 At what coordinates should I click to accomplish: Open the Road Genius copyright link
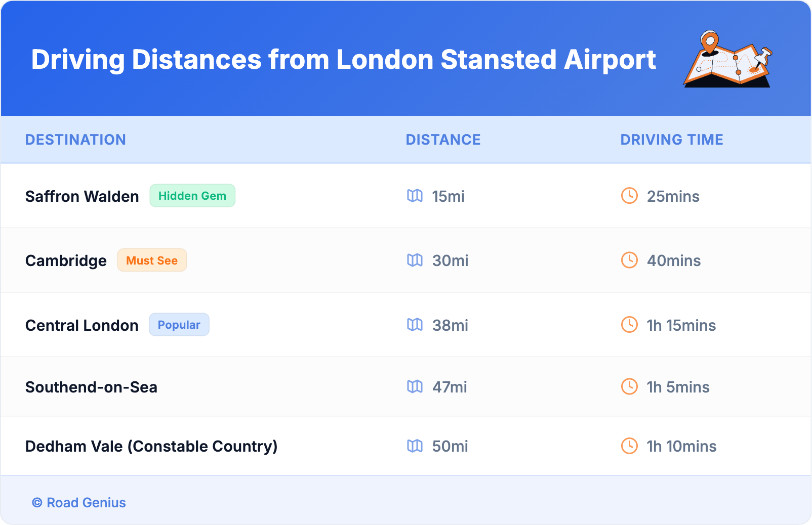(x=79, y=503)
